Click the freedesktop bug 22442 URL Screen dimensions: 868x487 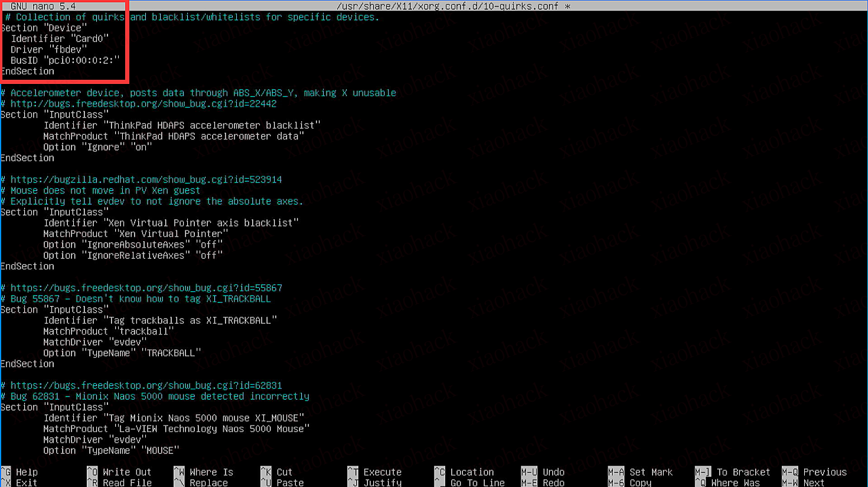point(143,104)
